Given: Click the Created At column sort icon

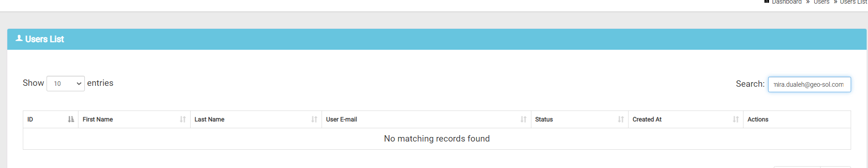Looking at the screenshot, I should 735,119.
